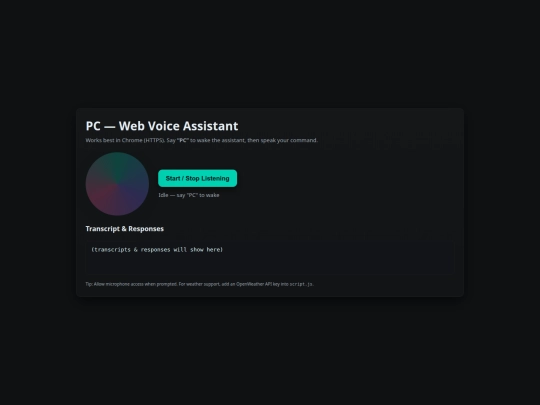Click the bold 'PC' wake word in subtitle
540x405 pixels.
coord(183,140)
